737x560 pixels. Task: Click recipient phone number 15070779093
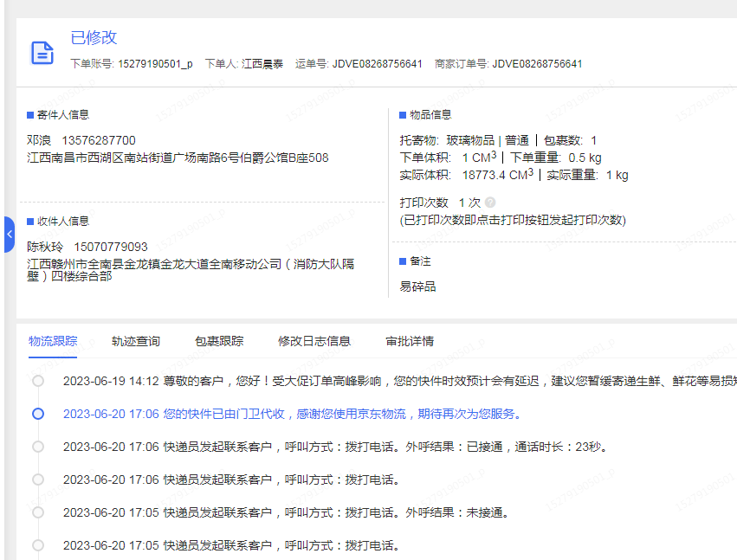coord(111,247)
